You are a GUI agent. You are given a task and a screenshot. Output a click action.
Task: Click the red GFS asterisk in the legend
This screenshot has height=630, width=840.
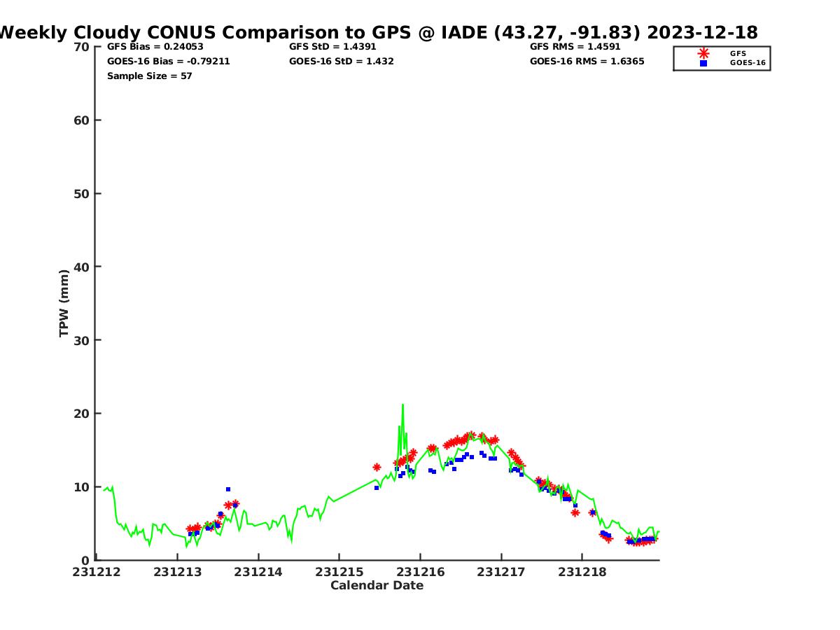click(x=703, y=53)
